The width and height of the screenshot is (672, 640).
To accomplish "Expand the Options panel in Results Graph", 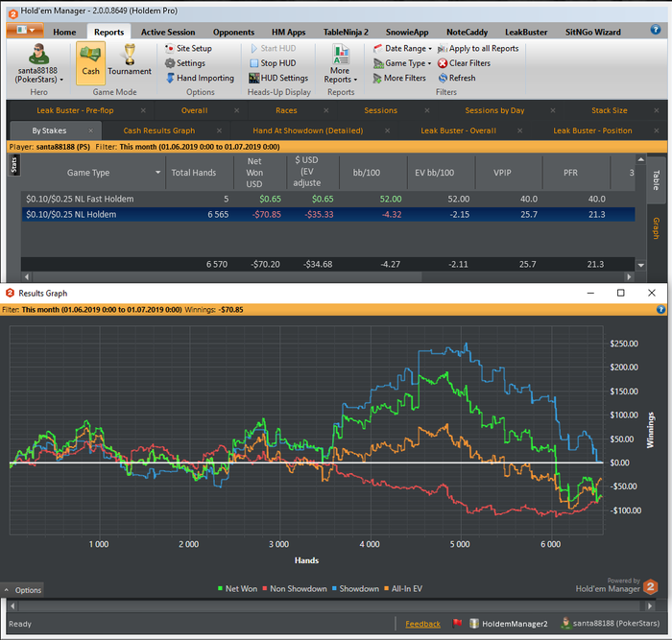I will pyautogui.click(x=22, y=590).
